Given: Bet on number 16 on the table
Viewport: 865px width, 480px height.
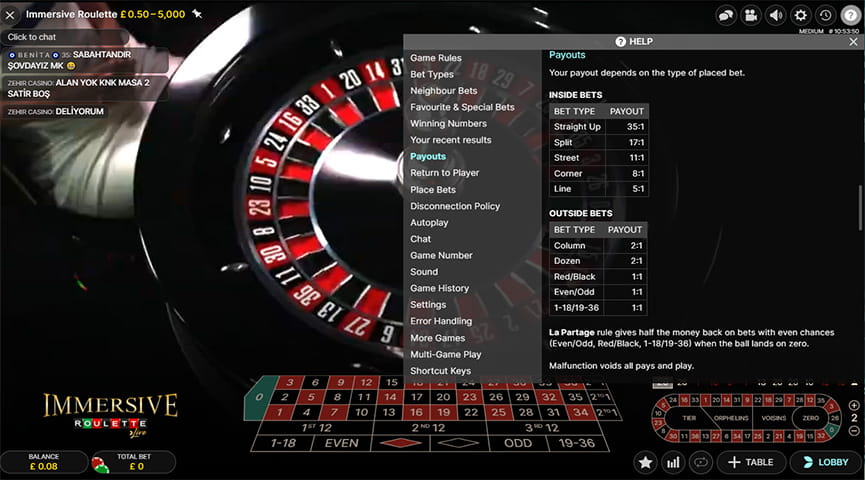Looking at the screenshot, I should coord(417,413).
